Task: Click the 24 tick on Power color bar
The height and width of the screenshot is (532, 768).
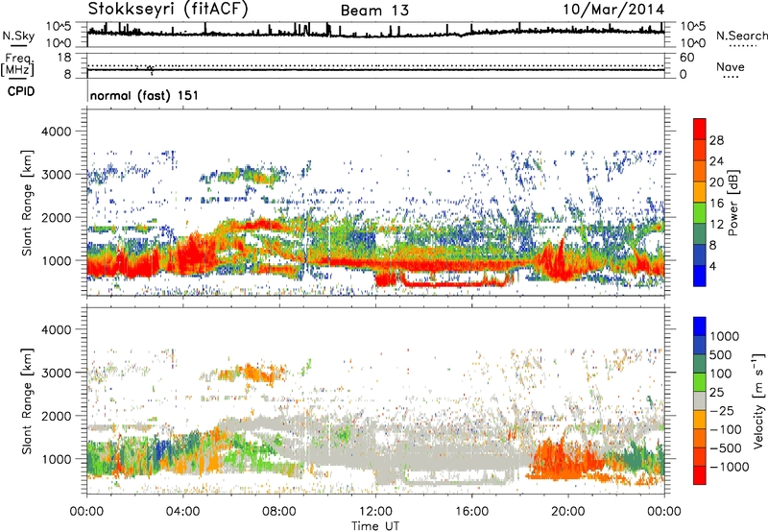Action: [716, 161]
